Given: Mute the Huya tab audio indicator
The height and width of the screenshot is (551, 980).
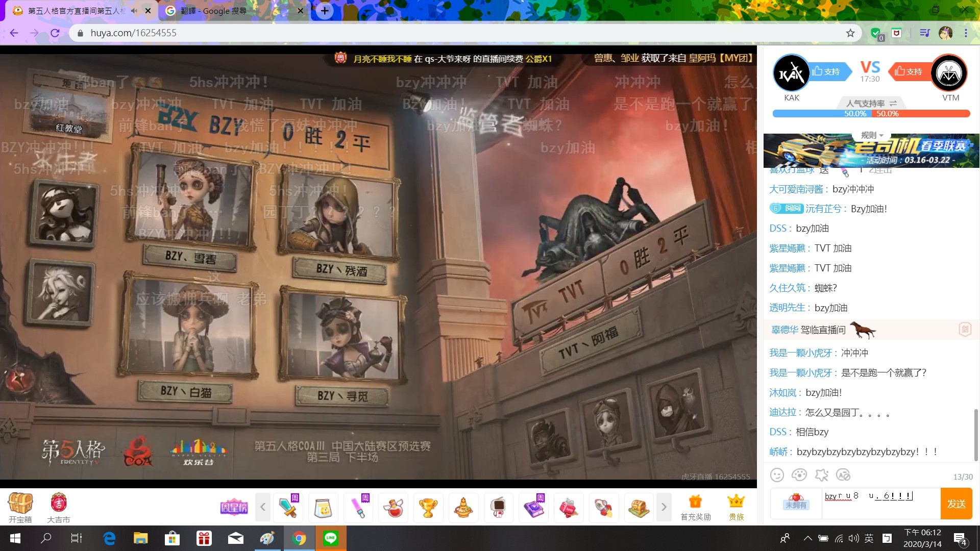Looking at the screenshot, I should pyautogui.click(x=134, y=11).
